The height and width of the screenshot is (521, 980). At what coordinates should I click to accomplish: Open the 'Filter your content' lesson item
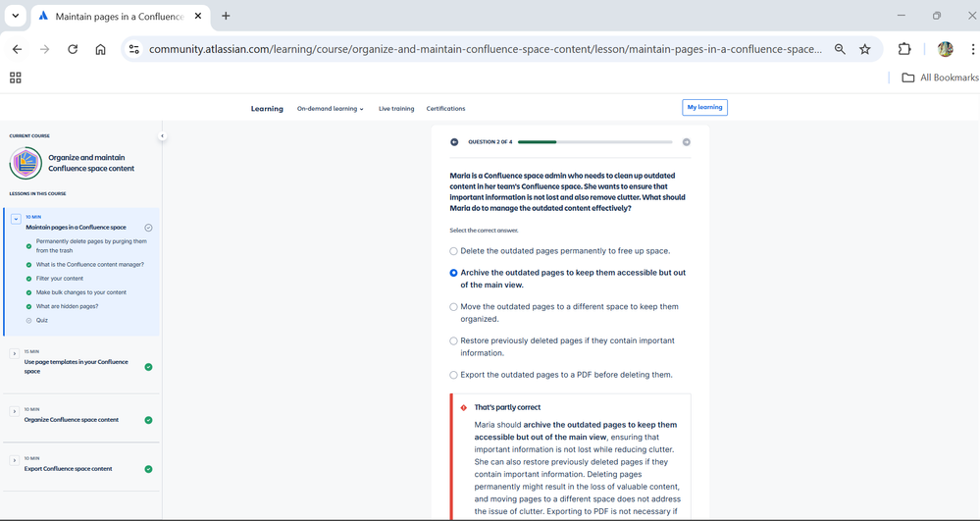60,279
